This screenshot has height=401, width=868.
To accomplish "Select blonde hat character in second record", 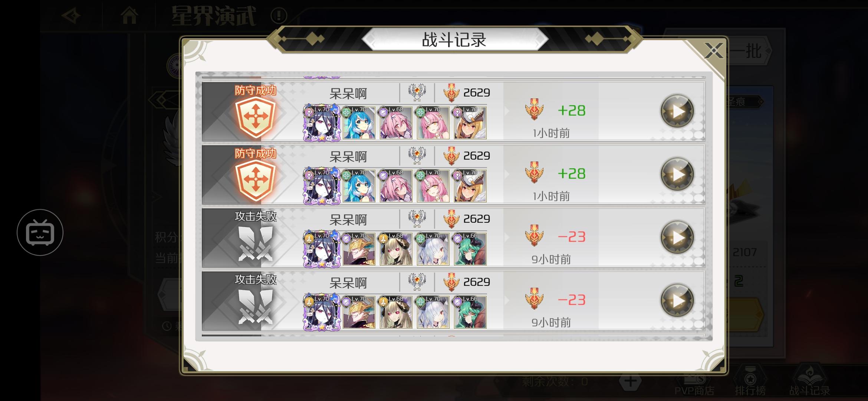I will coord(470,186).
